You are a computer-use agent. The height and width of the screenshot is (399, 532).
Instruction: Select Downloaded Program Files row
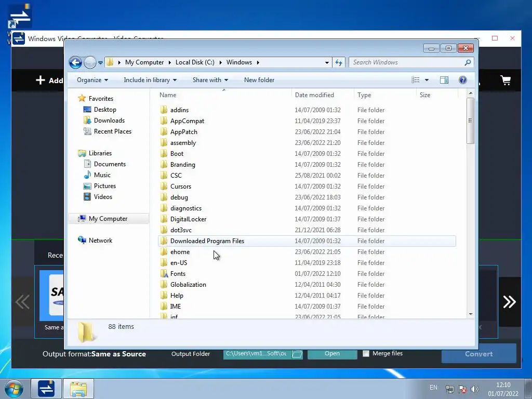coord(307,241)
